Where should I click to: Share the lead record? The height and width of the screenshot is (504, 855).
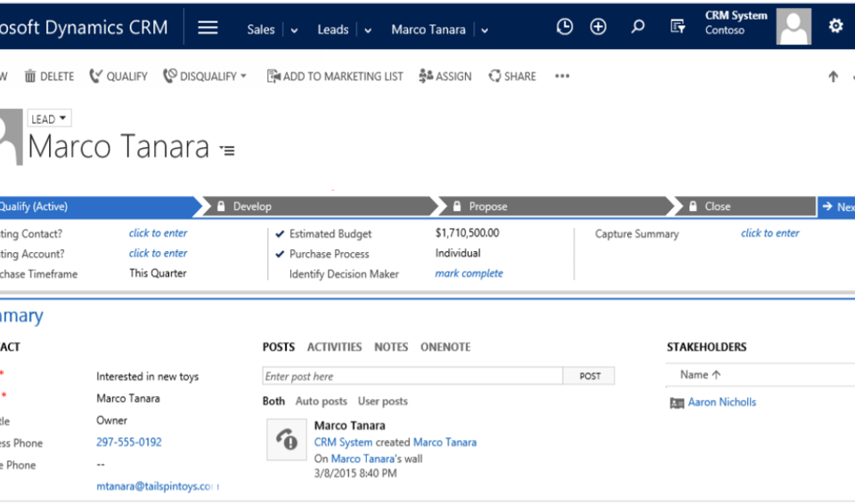coord(512,77)
